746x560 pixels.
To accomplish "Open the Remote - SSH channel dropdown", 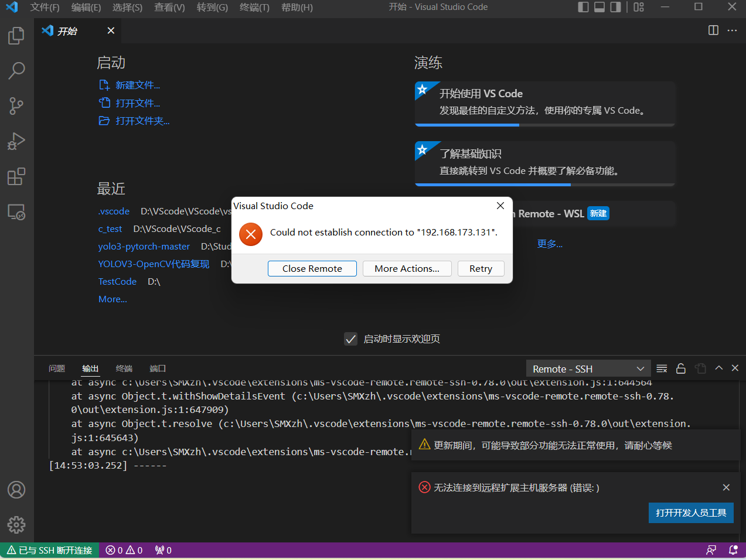I will click(x=588, y=368).
